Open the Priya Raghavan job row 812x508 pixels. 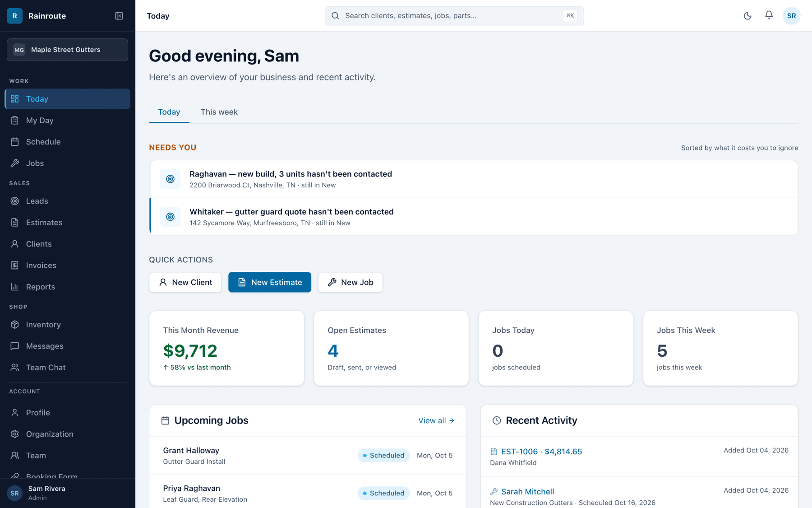[308, 492]
